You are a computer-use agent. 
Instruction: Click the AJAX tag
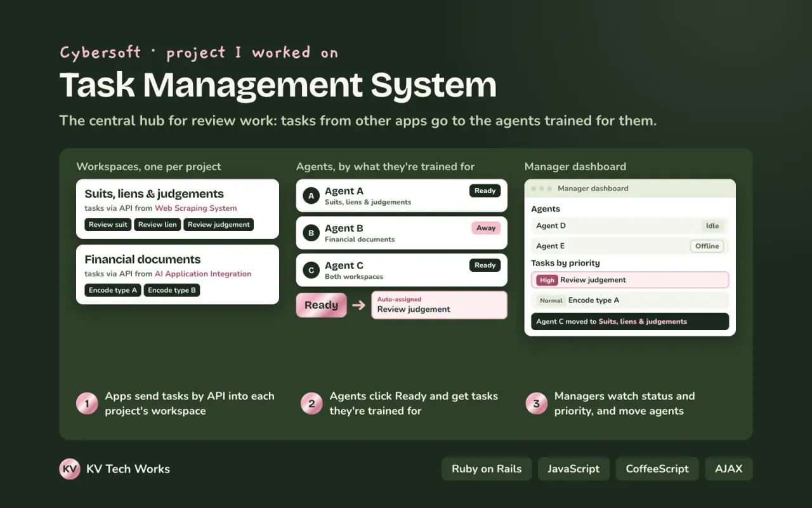click(729, 469)
